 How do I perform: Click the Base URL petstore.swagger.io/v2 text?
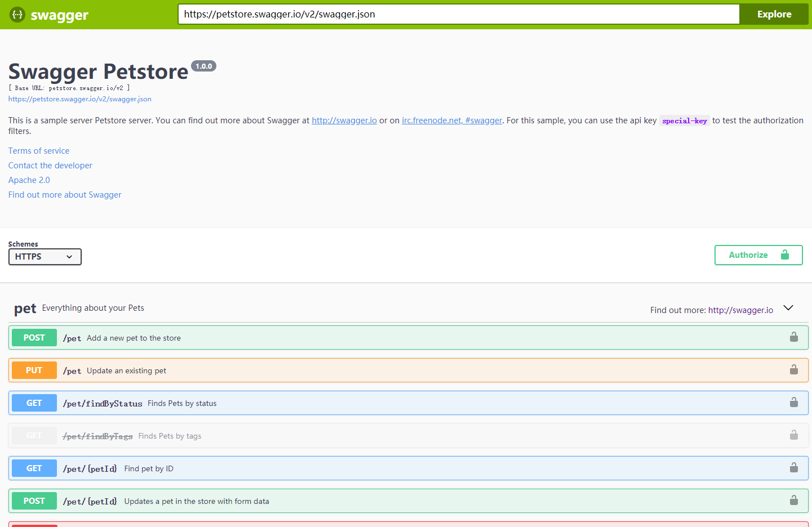[69, 88]
